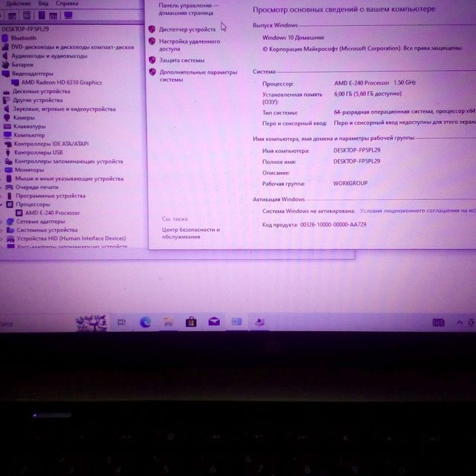Select the DESKTOP-FP5PL29 root tree node
The height and width of the screenshot is (476, 476).
point(25,29)
